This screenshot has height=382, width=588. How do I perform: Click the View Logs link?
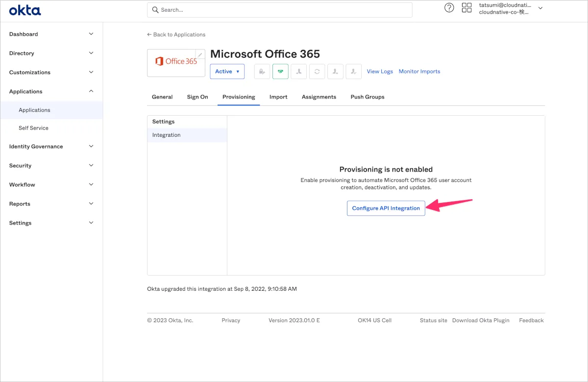pos(380,72)
